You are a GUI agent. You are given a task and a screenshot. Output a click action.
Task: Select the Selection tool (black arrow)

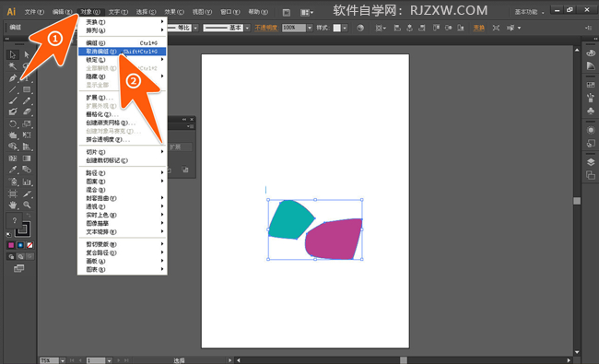click(x=12, y=54)
